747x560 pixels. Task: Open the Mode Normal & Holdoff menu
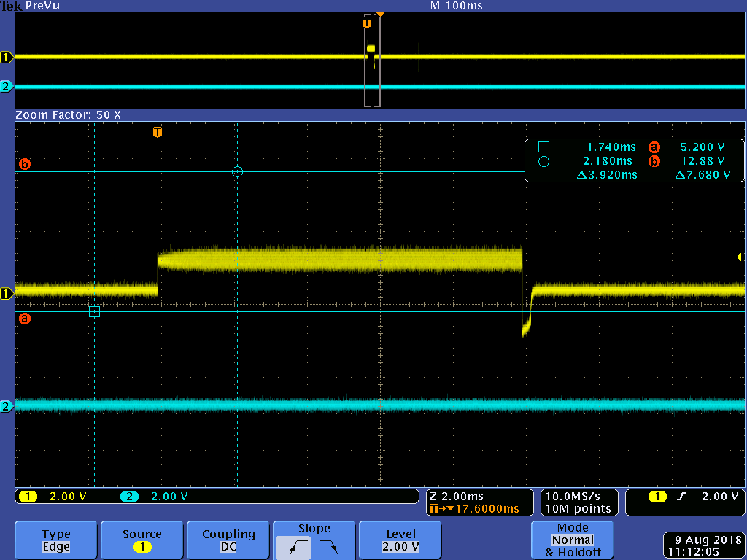(x=572, y=540)
